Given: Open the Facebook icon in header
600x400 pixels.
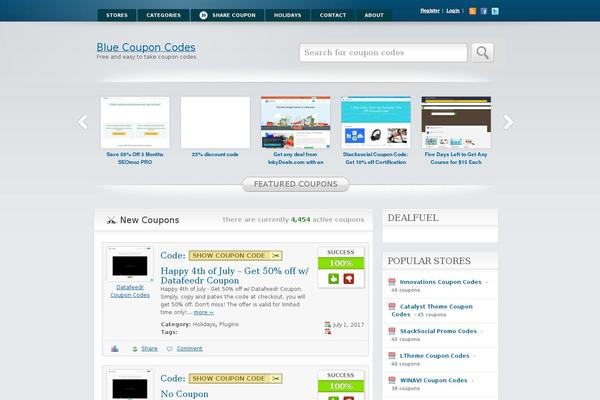Looking at the screenshot, I should tap(484, 11).
